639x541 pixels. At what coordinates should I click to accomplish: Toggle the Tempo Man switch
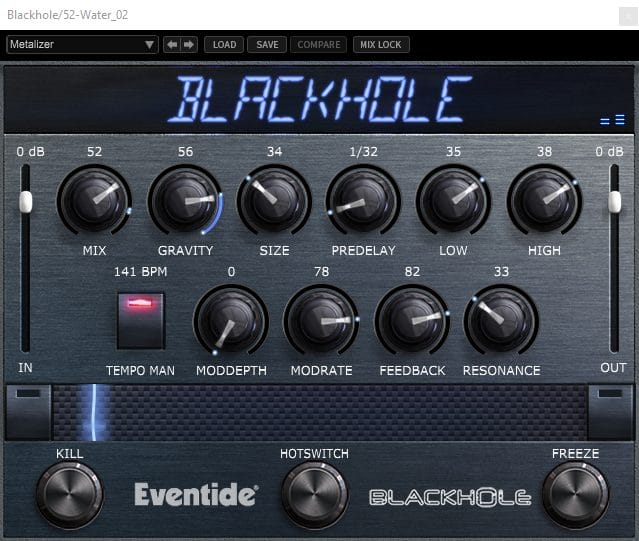(140, 318)
